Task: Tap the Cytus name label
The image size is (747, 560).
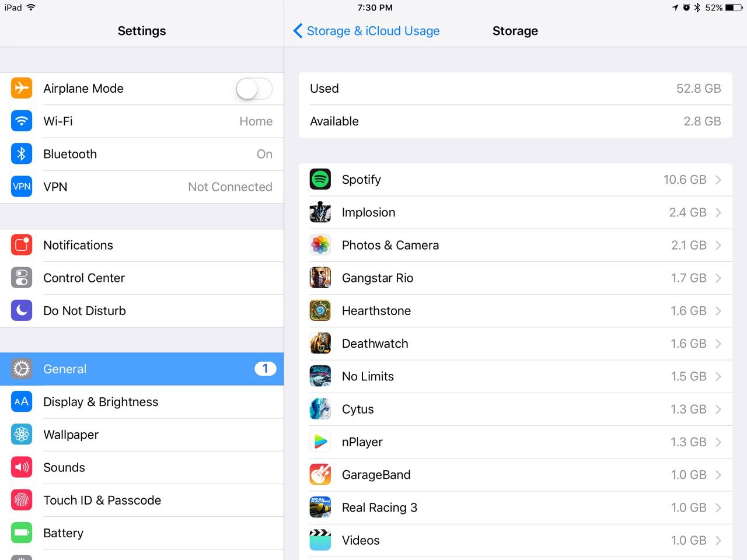Action: [358, 409]
